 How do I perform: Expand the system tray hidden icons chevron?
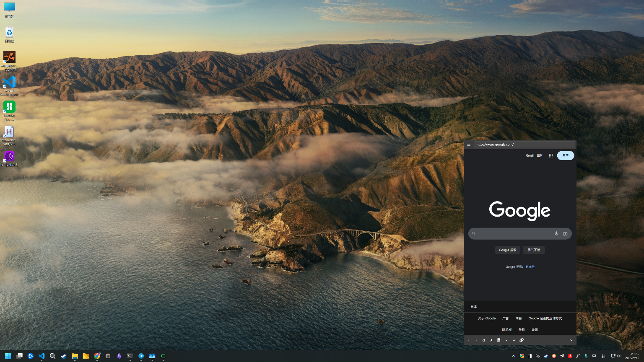coord(514,356)
